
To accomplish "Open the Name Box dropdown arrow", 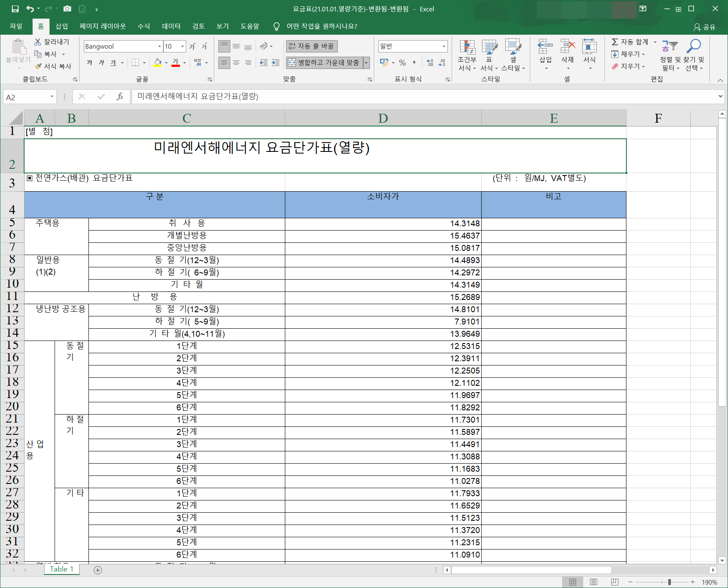I will (x=52, y=97).
